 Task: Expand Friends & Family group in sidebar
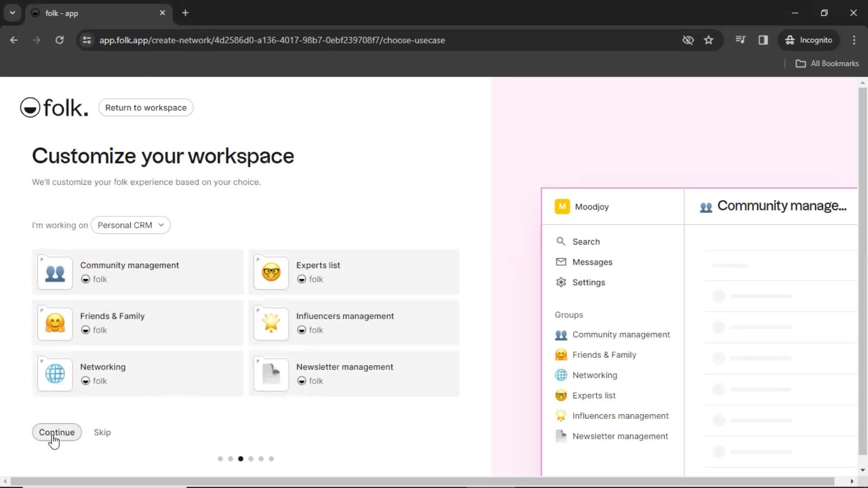[x=604, y=355]
